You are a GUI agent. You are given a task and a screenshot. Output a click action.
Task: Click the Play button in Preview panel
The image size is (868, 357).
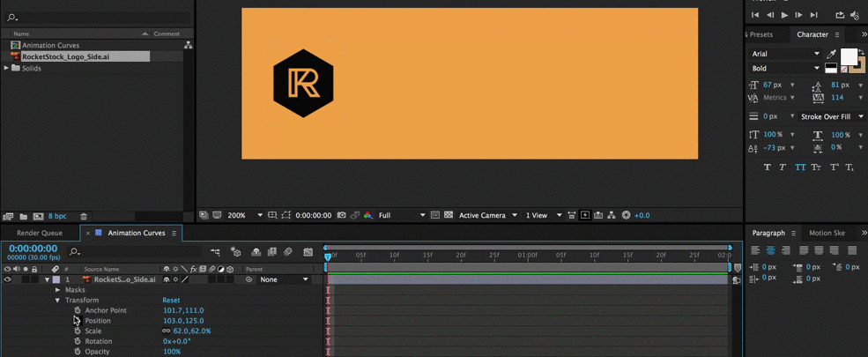click(784, 16)
